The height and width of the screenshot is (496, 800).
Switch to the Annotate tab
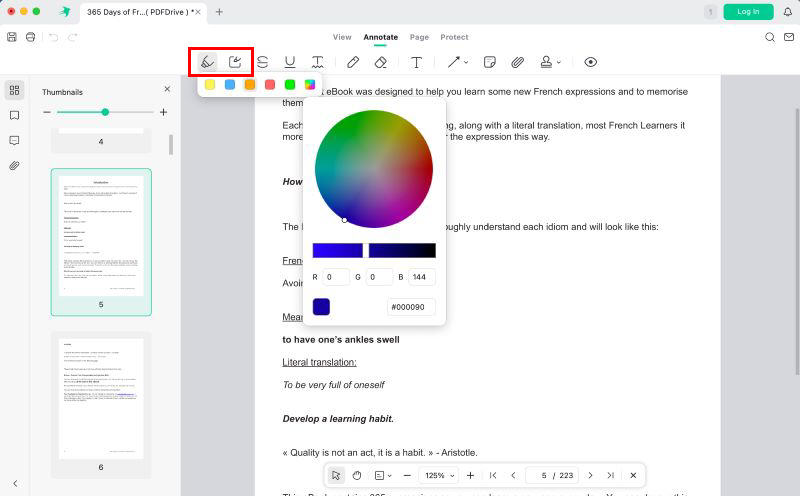[381, 37]
